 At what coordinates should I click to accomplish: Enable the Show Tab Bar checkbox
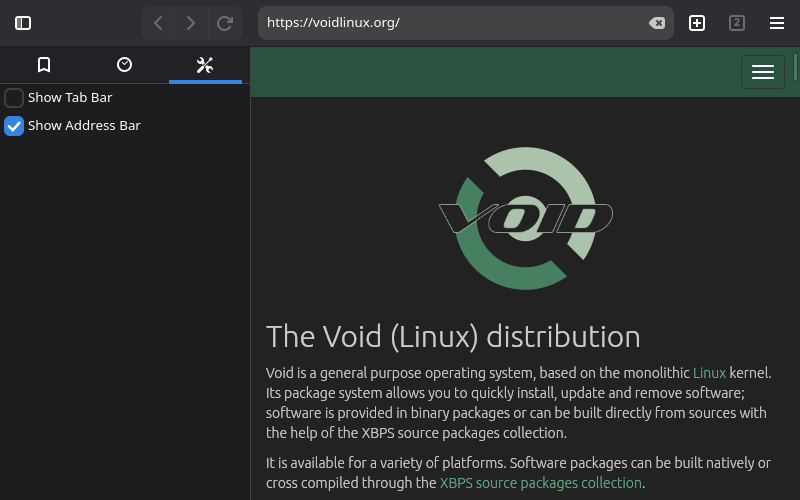pyautogui.click(x=14, y=98)
